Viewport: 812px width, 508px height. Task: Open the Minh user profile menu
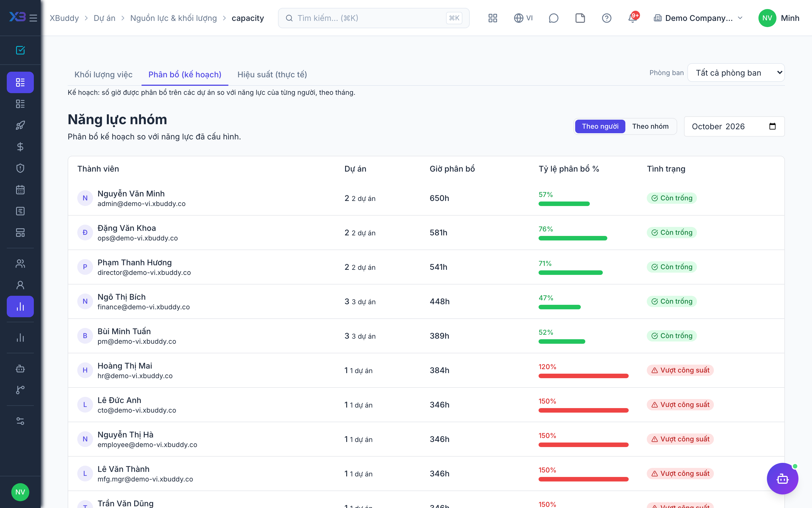pyautogui.click(x=779, y=18)
